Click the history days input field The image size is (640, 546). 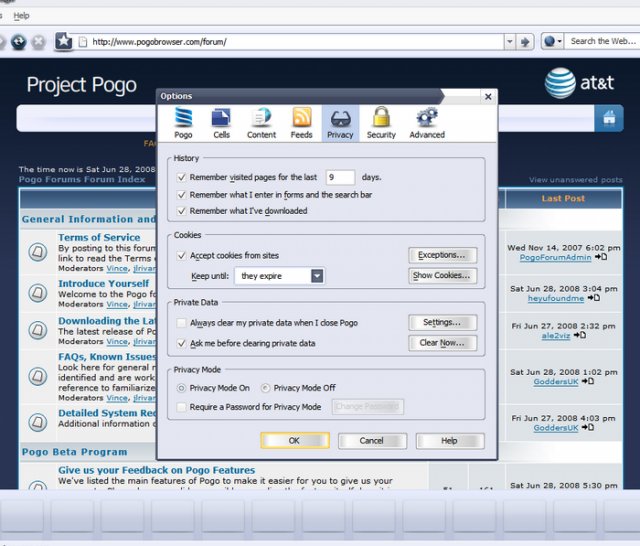click(x=340, y=178)
